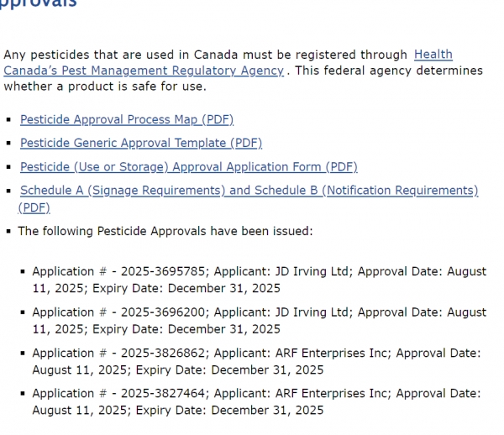Click "whether a product is safe for use" text

click(x=105, y=86)
